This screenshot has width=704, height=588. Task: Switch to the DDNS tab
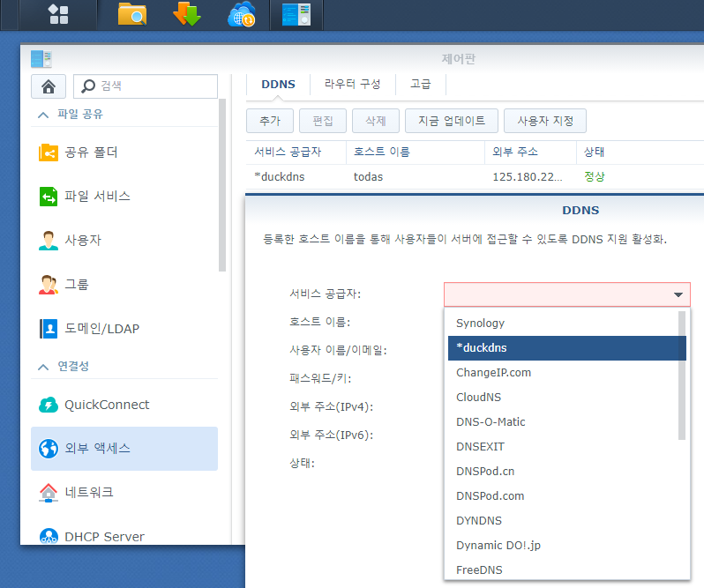pyautogui.click(x=279, y=85)
